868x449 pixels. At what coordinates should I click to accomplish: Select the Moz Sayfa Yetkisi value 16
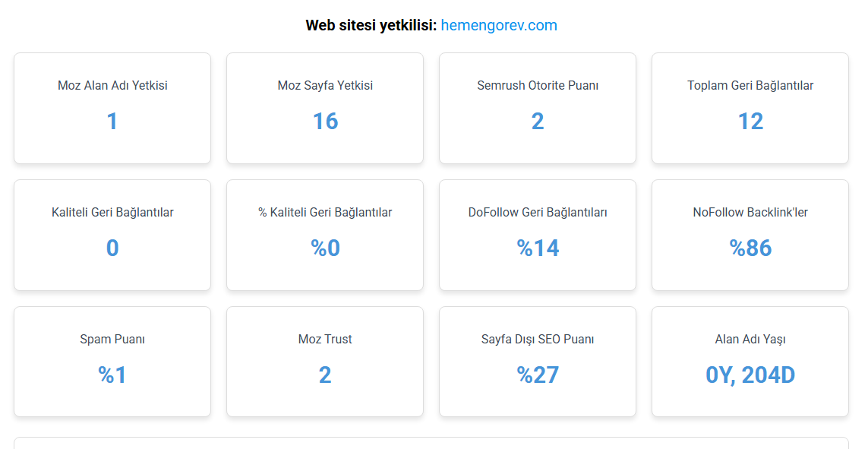point(325,122)
